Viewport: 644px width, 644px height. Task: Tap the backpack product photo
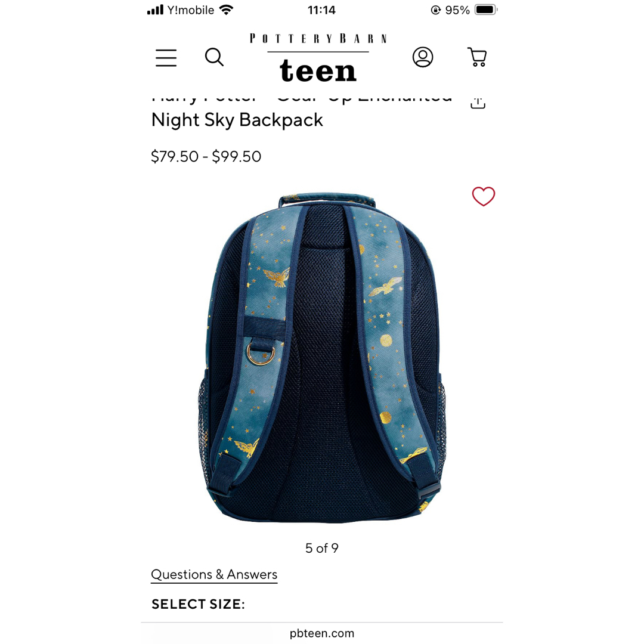(x=321, y=358)
